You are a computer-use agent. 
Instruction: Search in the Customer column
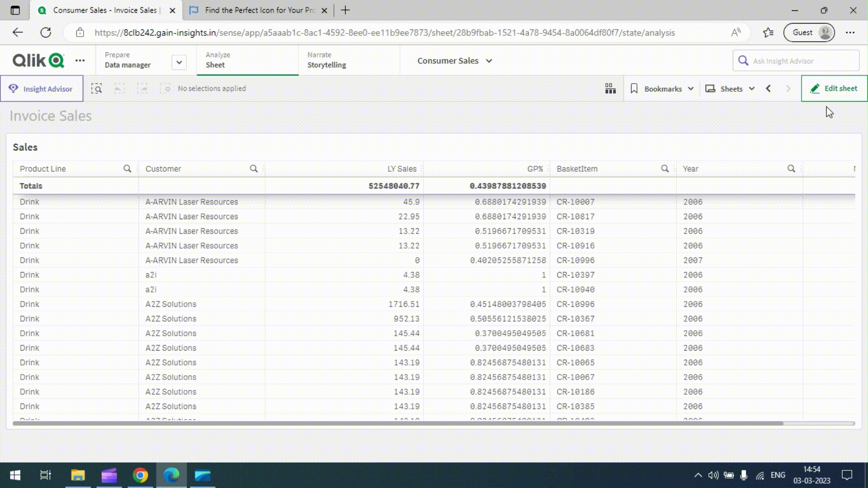pyautogui.click(x=254, y=169)
